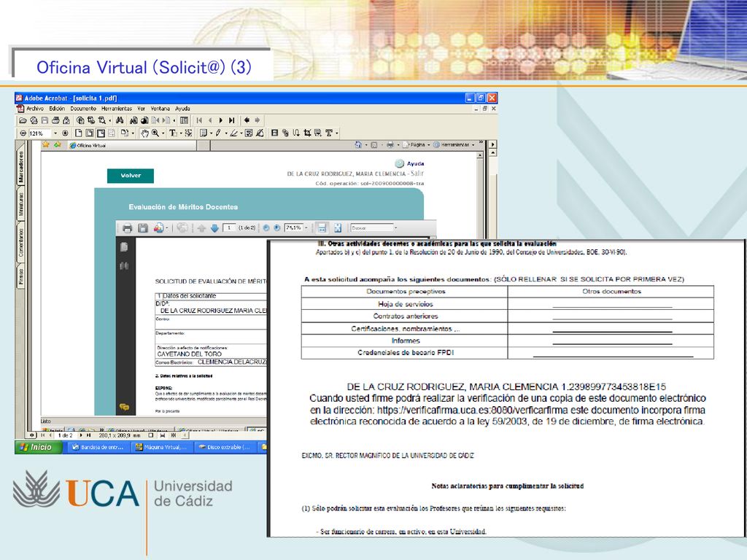747x560 pixels.
Task: Open the Ventana menu
Action: [160, 109]
